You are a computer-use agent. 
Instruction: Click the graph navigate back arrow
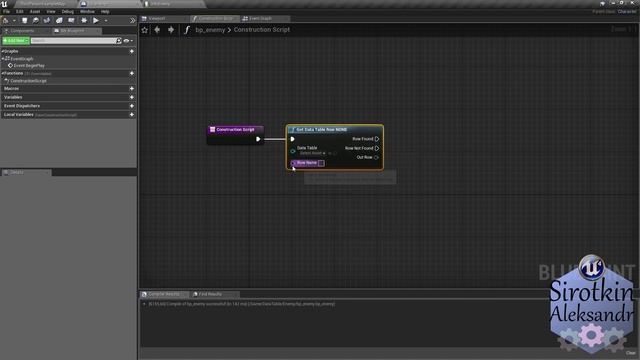pyautogui.click(x=157, y=30)
